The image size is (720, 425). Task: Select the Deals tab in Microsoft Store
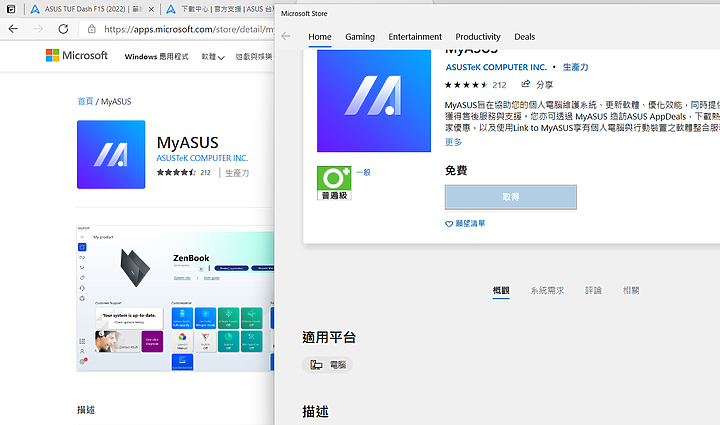(524, 37)
